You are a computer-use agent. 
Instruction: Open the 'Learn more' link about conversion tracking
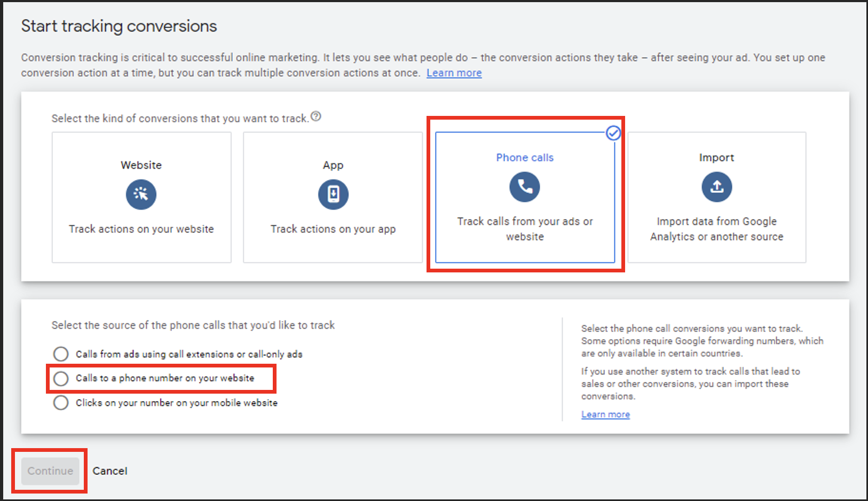[x=453, y=73]
